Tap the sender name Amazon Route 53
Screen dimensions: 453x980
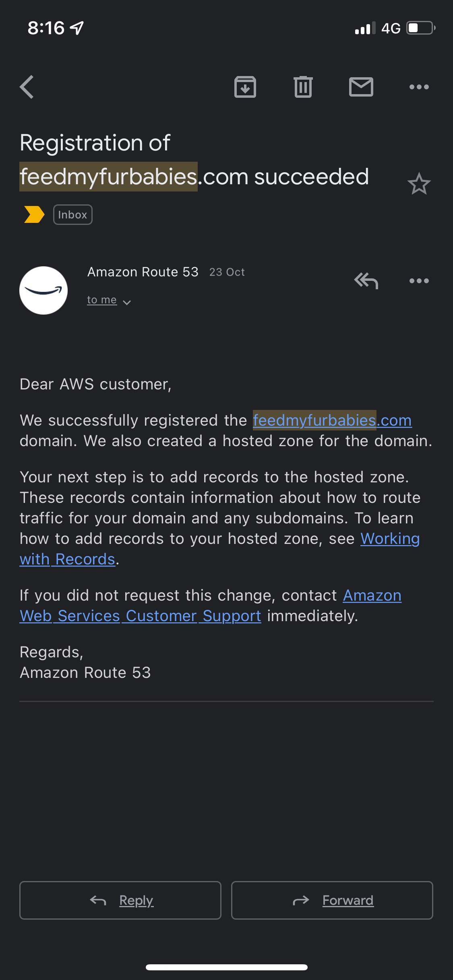tap(143, 272)
